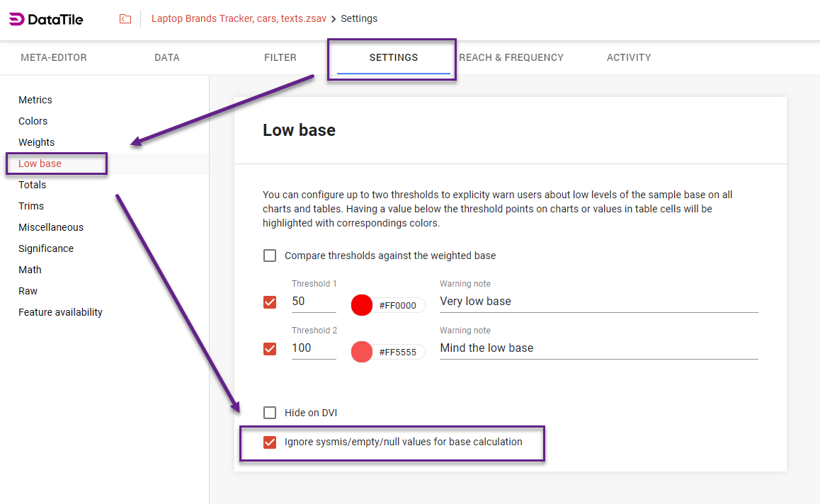Click the red folder icon in header

[125, 19]
